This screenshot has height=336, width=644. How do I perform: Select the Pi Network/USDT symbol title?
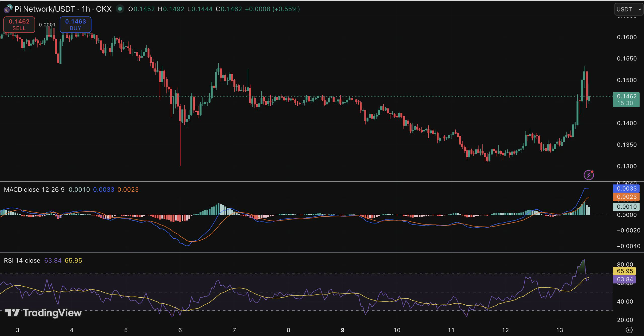pos(45,9)
